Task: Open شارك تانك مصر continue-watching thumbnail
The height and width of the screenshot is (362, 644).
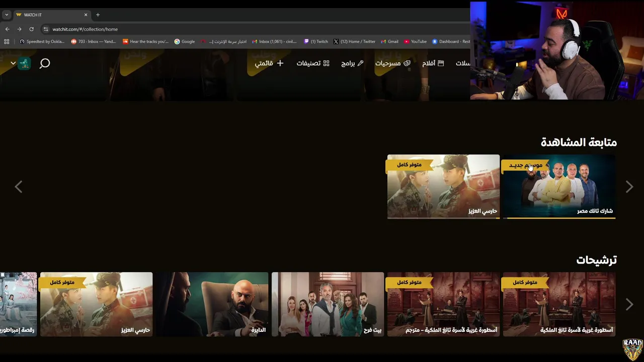Action: pyautogui.click(x=559, y=187)
